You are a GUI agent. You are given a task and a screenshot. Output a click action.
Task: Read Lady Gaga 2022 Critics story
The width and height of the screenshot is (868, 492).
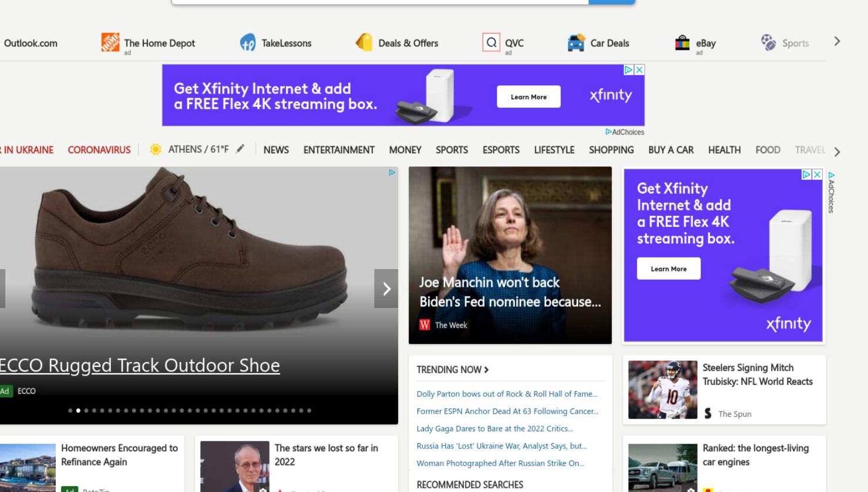click(x=494, y=429)
